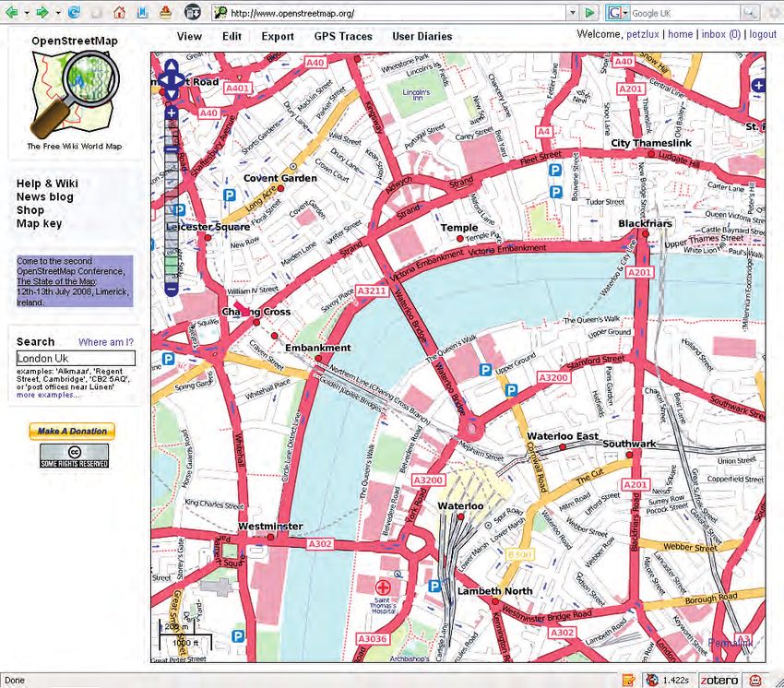This screenshot has width=784, height=688.
Task: Click the Search field containing London Uk
Action: tap(76, 359)
